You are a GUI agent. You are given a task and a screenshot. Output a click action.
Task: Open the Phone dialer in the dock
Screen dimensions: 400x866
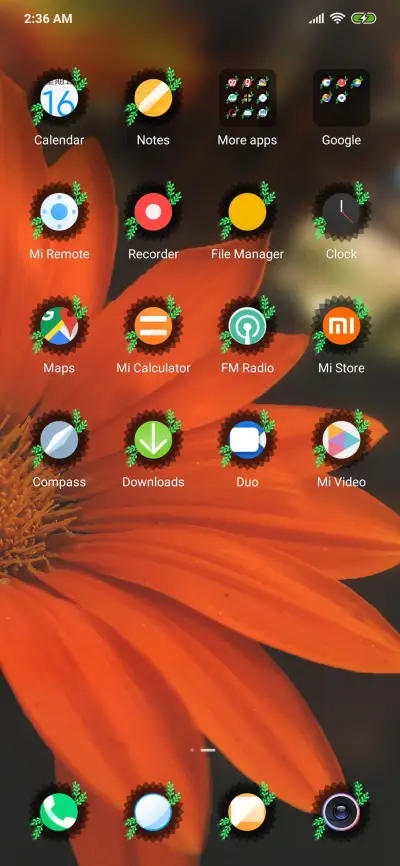tap(59, 812)
